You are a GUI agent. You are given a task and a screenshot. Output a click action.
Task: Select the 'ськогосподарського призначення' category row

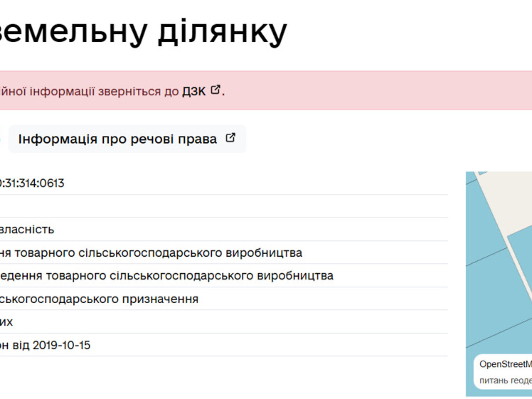(x=99, y=299)
